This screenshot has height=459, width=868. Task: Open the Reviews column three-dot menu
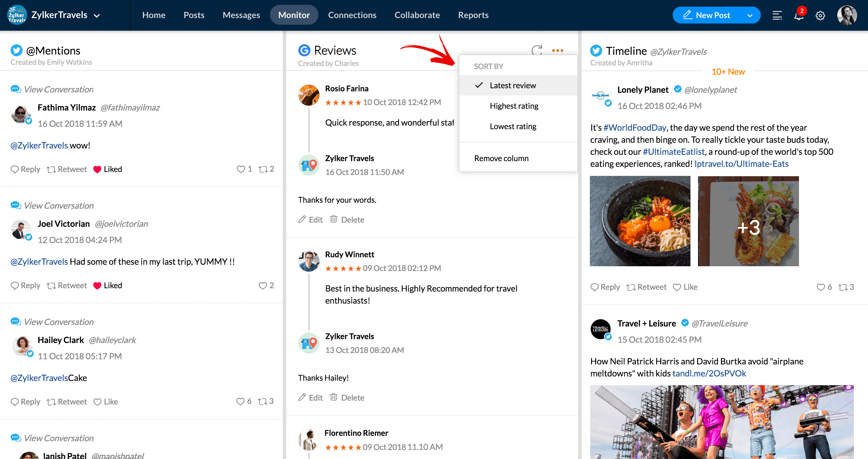(558, 51)
